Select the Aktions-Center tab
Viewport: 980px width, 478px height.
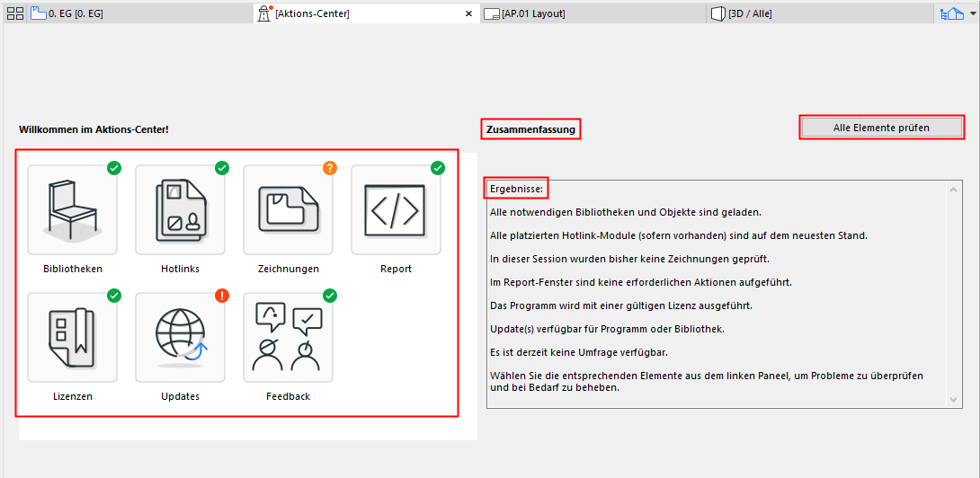(367, 13)
